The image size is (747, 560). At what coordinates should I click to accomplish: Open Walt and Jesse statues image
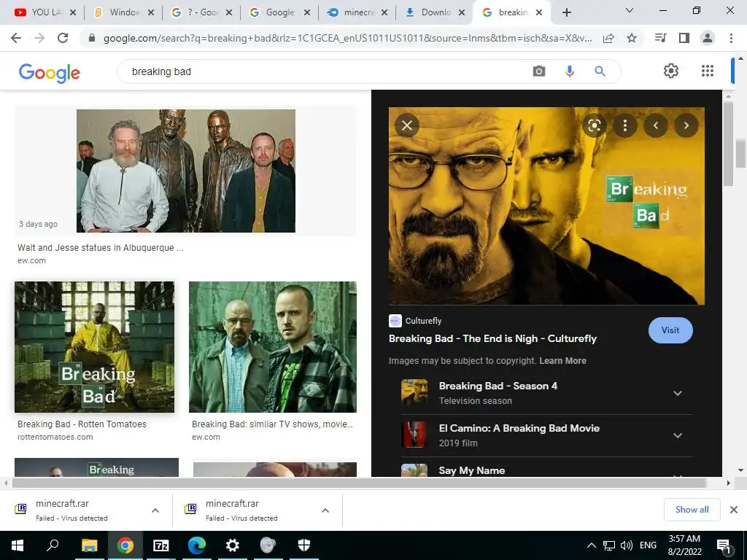pyautogui.click(x=186, y=171)
